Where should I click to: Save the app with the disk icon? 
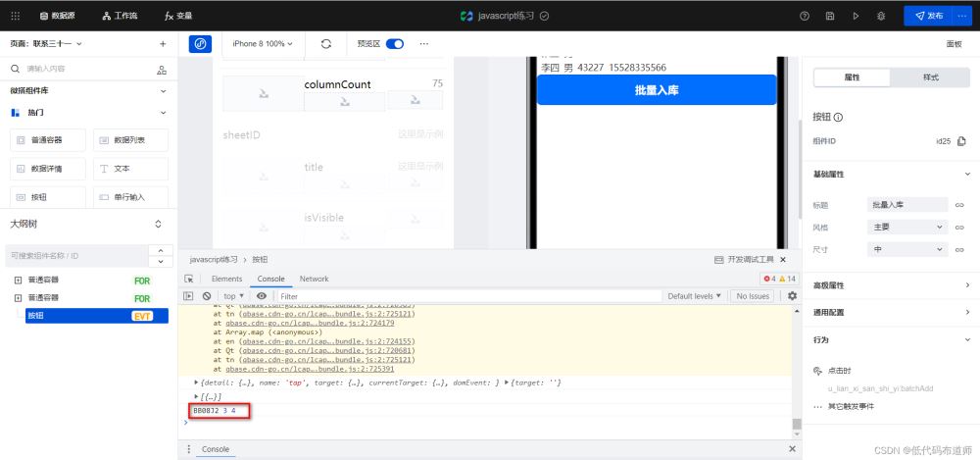830,17
